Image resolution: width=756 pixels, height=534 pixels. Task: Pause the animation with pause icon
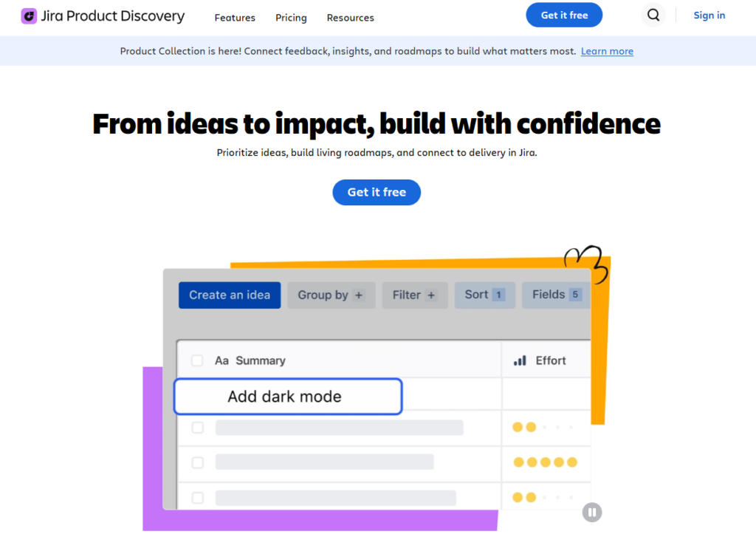pos(591,513)
